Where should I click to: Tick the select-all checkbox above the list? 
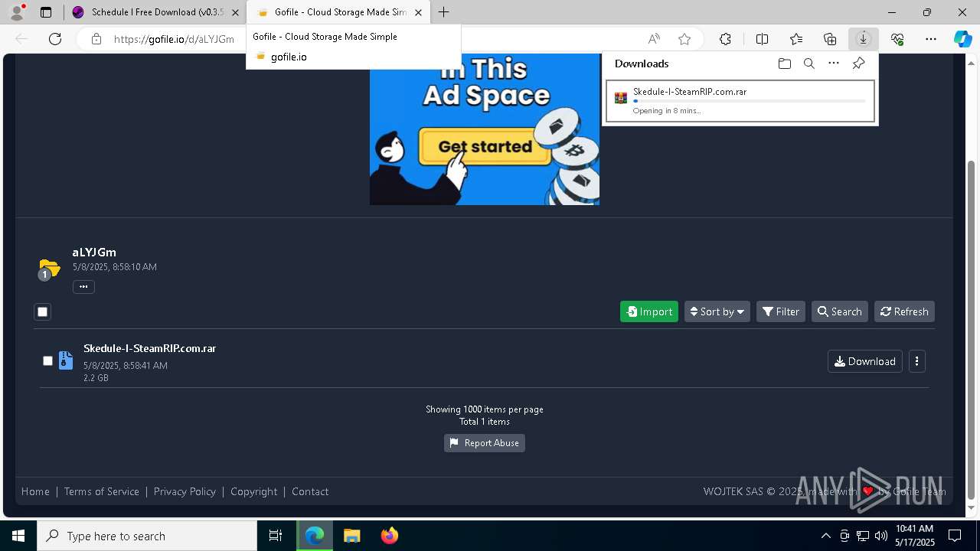(x=43, y=311)
